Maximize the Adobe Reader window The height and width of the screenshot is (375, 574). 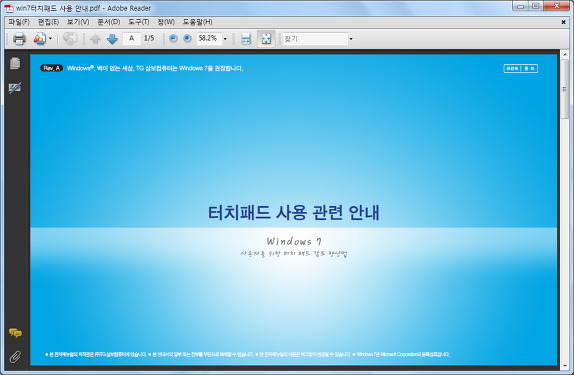click(x=536, y=6)
